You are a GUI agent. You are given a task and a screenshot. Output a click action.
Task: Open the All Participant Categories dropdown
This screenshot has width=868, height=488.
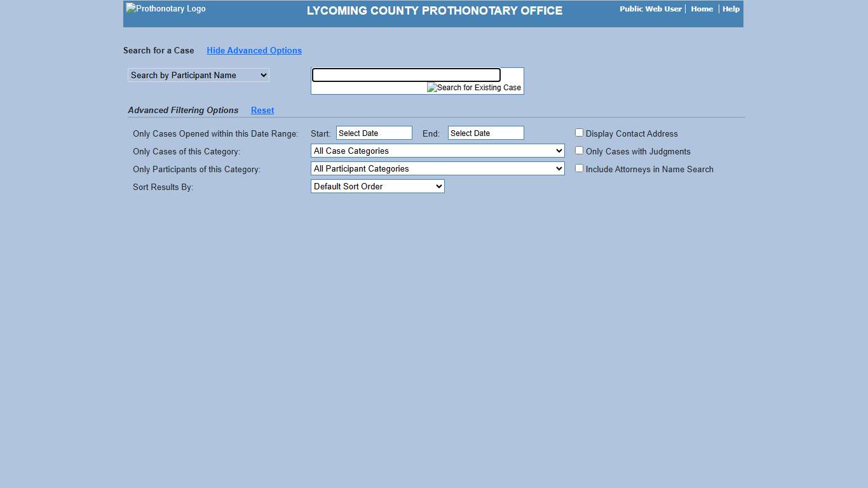[x=437, y=168]
